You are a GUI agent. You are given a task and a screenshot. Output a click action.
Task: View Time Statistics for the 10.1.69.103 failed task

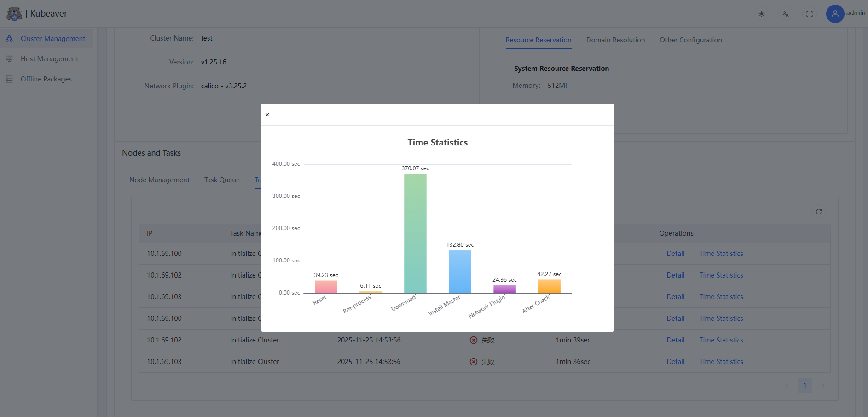tap(721, 362)
